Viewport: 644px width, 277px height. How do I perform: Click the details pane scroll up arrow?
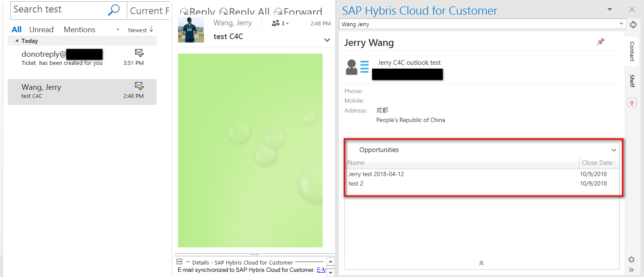[x=330, y=261]
